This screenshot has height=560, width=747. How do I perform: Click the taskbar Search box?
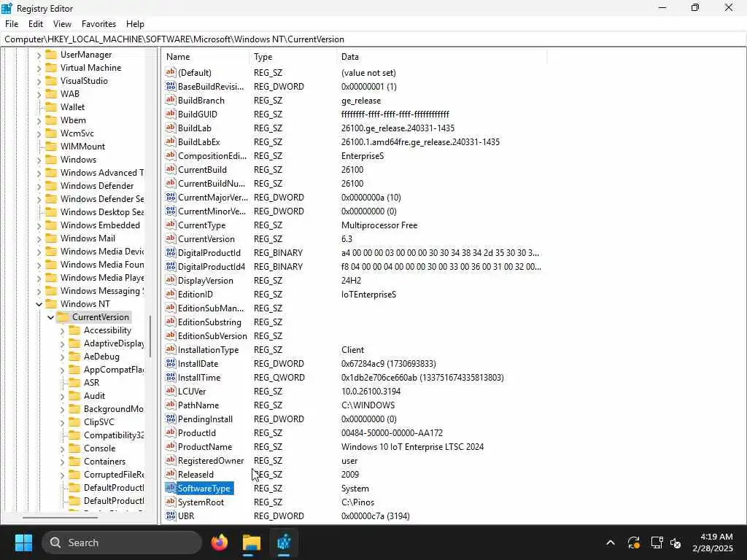tap(122, 542)
